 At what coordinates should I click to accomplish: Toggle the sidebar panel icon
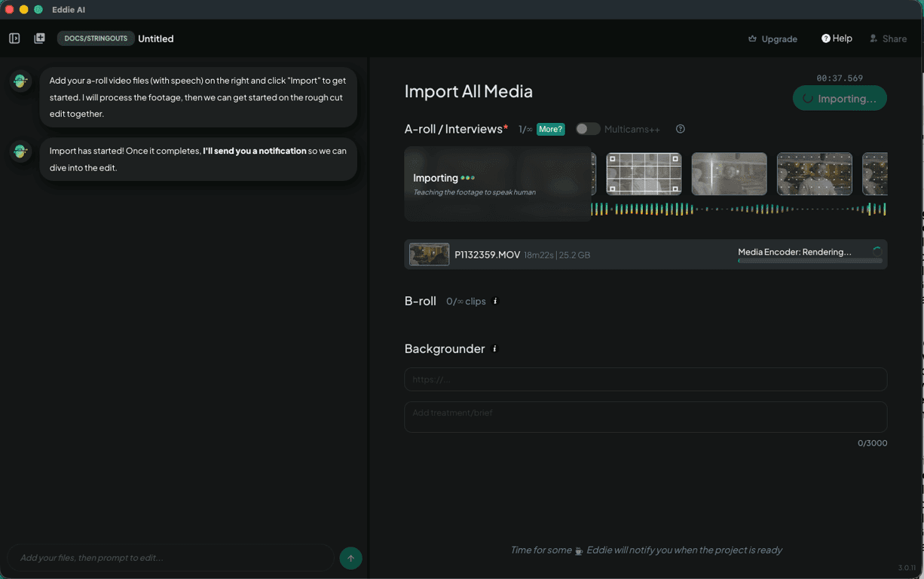[14, 38]
